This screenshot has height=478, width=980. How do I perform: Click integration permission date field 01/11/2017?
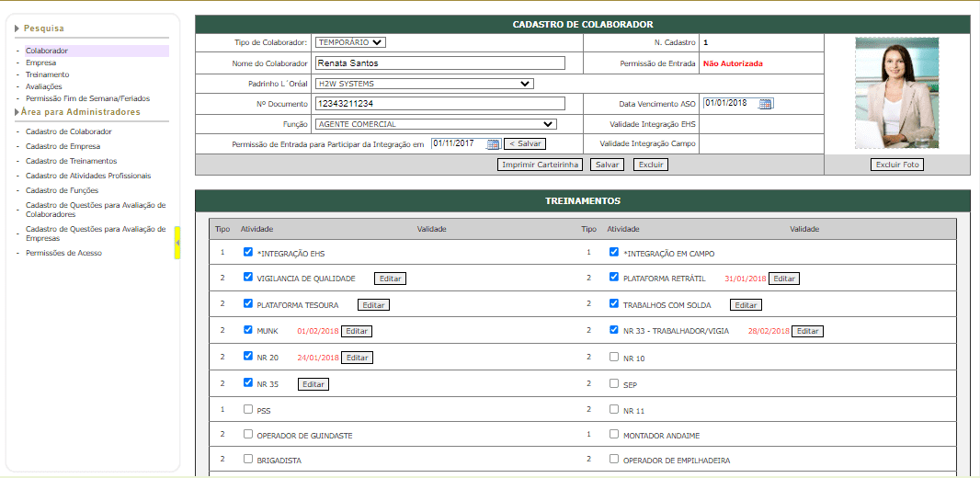458,143
